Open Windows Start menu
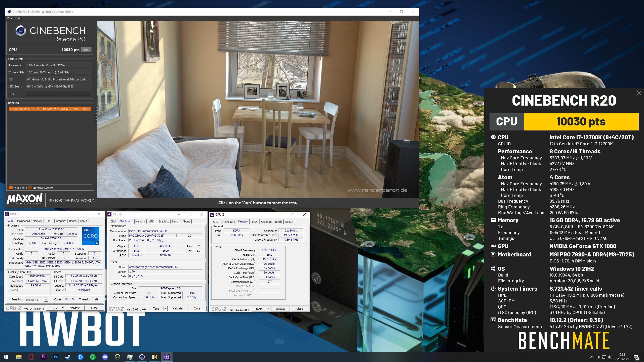 tap(6, 357)
